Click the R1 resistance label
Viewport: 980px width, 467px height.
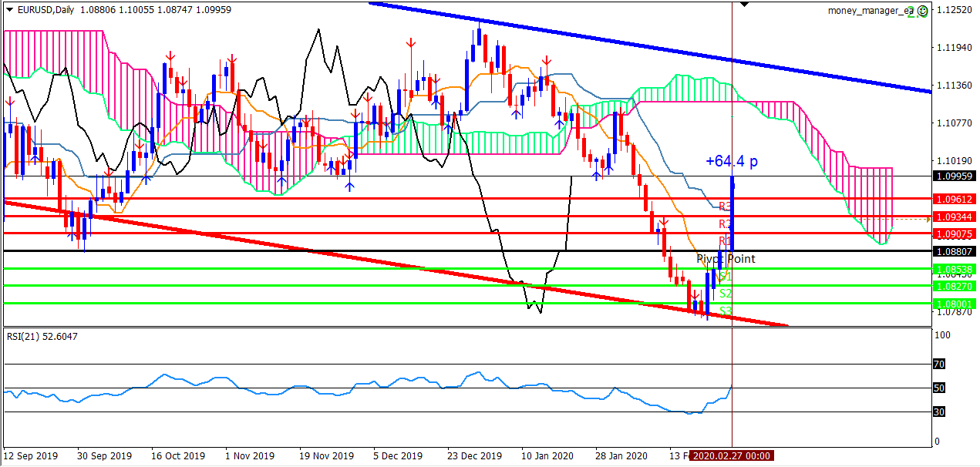pos(725,240)
